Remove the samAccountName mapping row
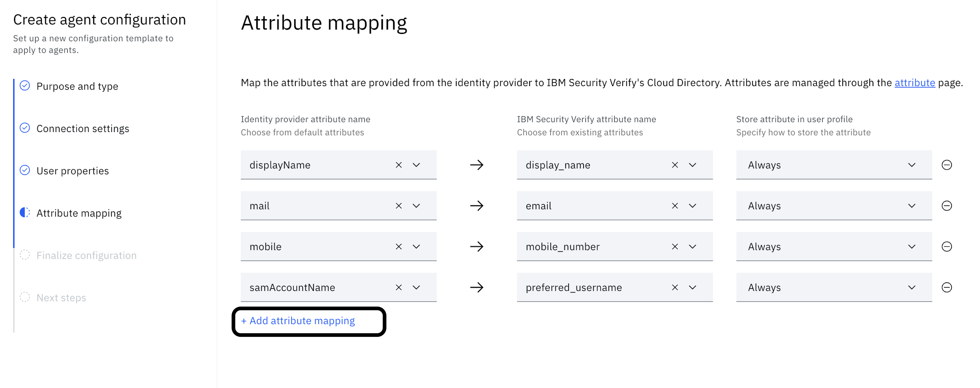Viewport: 980px width, 388px height. (947, 287)
